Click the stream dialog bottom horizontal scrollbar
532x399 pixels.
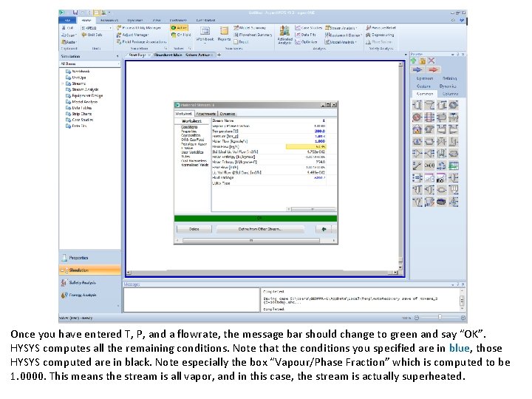tap(251, 241)
